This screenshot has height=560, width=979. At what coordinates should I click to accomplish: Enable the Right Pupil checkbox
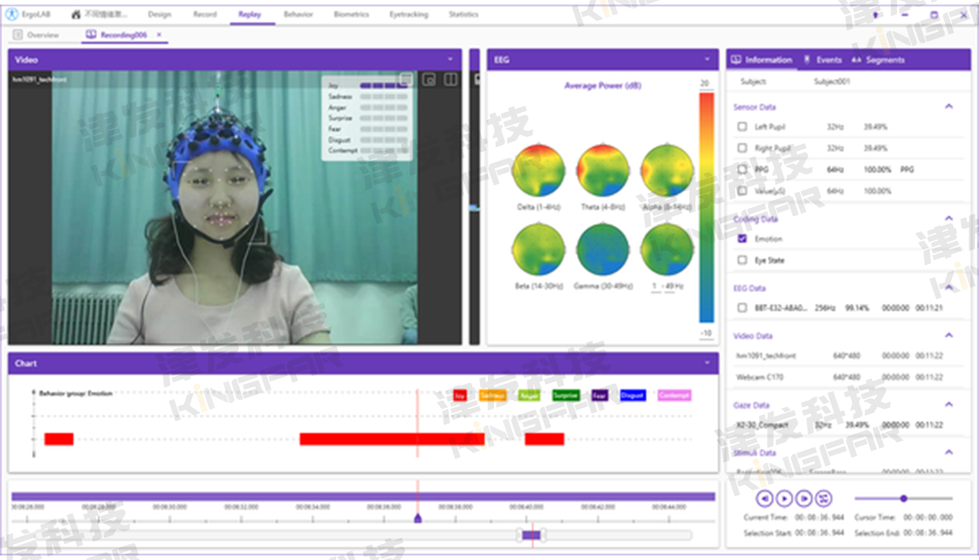[x=742, y=148]
